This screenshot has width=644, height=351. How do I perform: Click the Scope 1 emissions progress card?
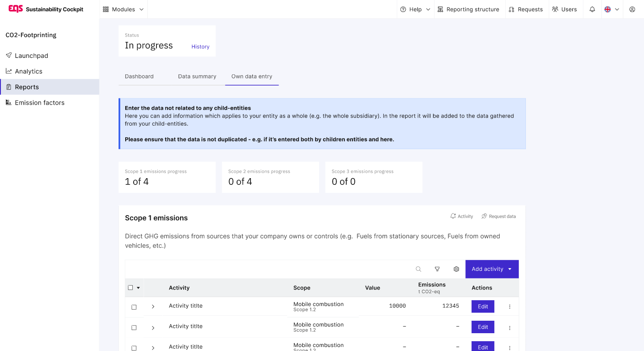coord(167,177)
